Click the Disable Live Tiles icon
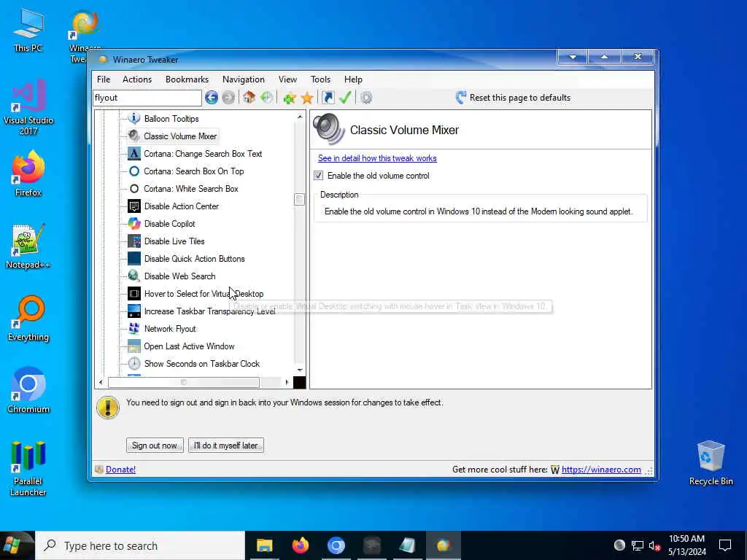747x560 pixels. coord(134,241)
